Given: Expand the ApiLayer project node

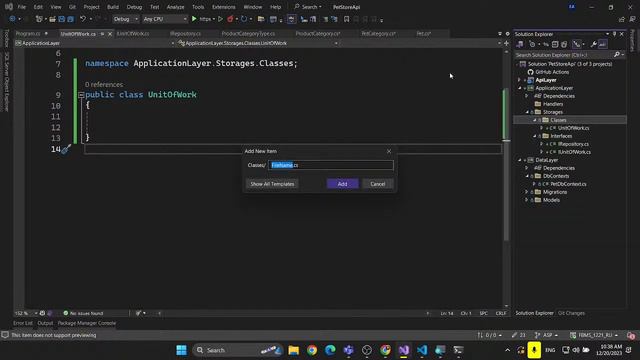Looking at the screenshot, I should pyautogui.click(x=519, y=80).
